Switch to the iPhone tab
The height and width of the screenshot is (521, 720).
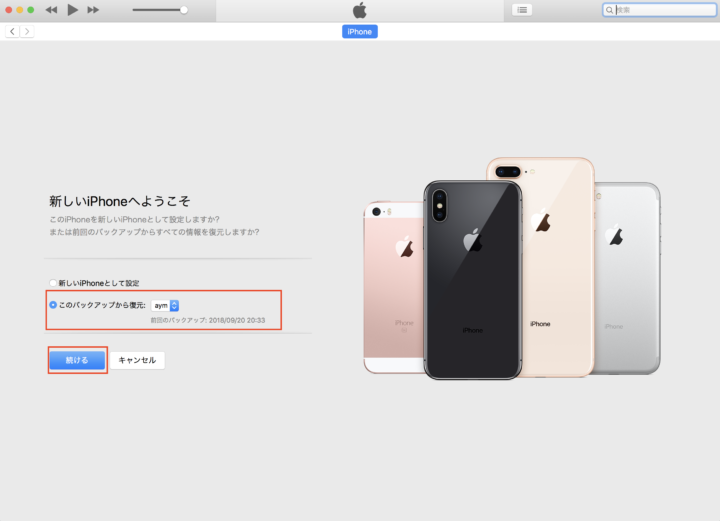point(360,32)
